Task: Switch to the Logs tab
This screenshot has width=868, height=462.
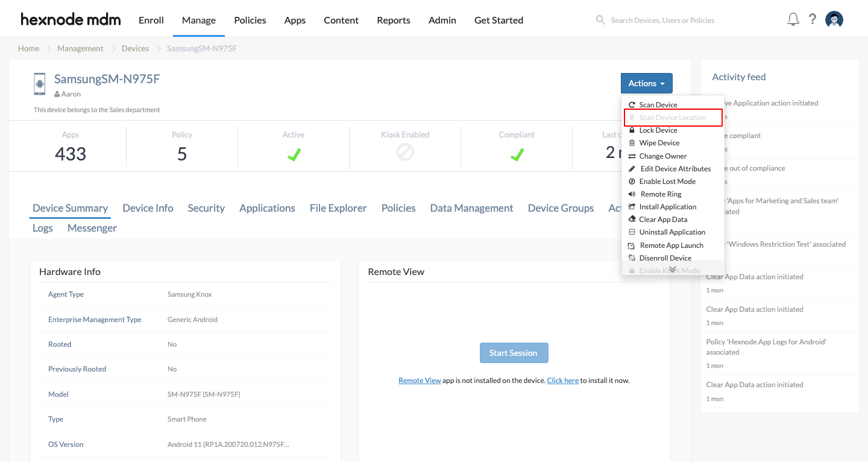Action: tap(43, 228)
